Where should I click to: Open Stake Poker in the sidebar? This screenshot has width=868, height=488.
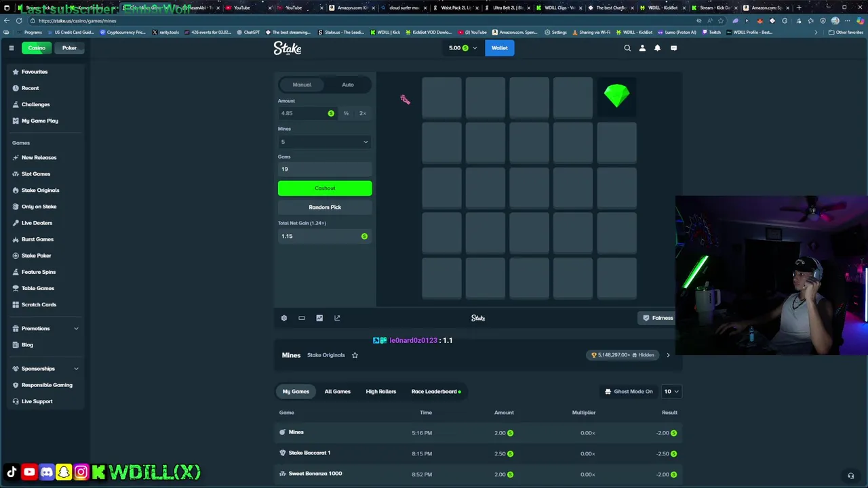(x=36, y=256)
